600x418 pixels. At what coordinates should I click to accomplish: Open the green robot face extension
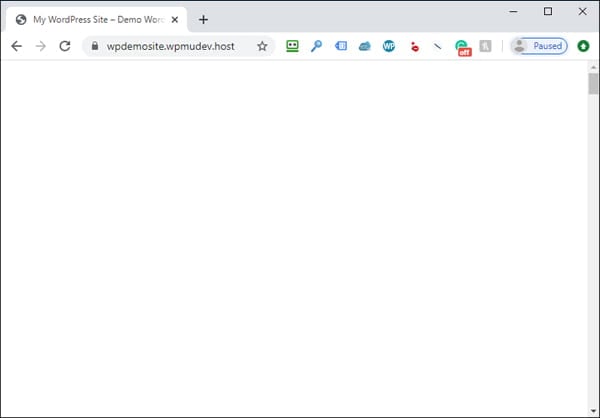(x=292, y=46)
